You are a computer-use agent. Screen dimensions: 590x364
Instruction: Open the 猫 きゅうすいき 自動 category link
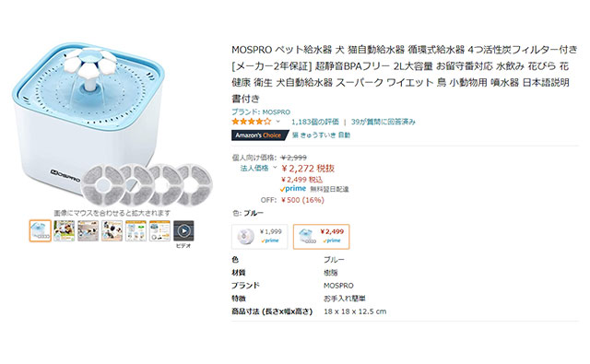pos(322,135)
